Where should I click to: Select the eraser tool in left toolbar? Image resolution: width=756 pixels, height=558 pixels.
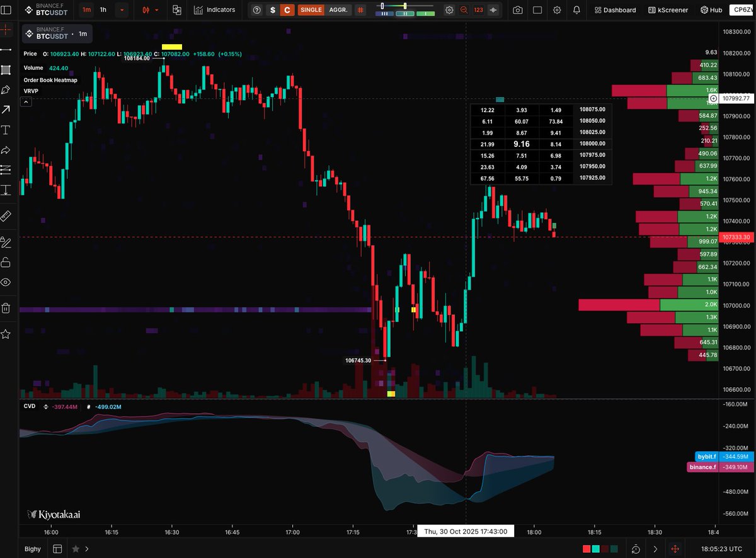pyautogui.click(x=6, y=242)
